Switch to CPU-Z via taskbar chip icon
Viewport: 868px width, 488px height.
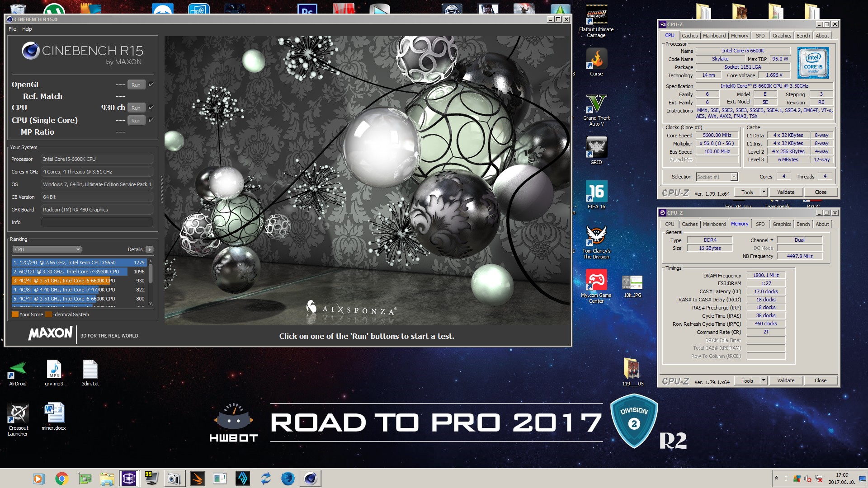click(129, 479)
